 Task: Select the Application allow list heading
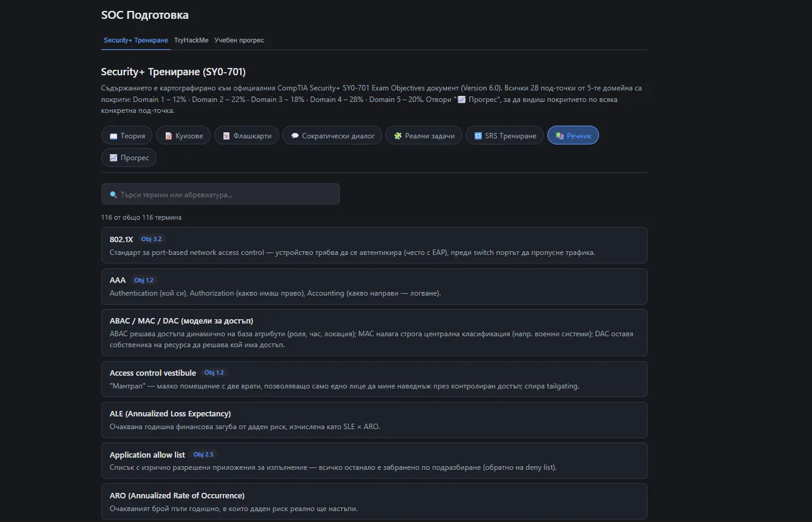tap(147, 455)
